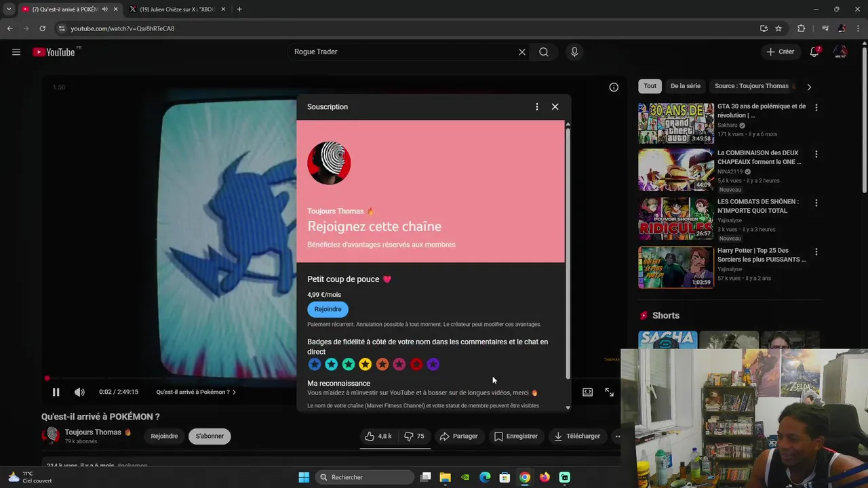Viewport: 868px width, 488px height.
Task: Select the Tout filter chip
Action: pyautogui.click(x=650, y=86)
